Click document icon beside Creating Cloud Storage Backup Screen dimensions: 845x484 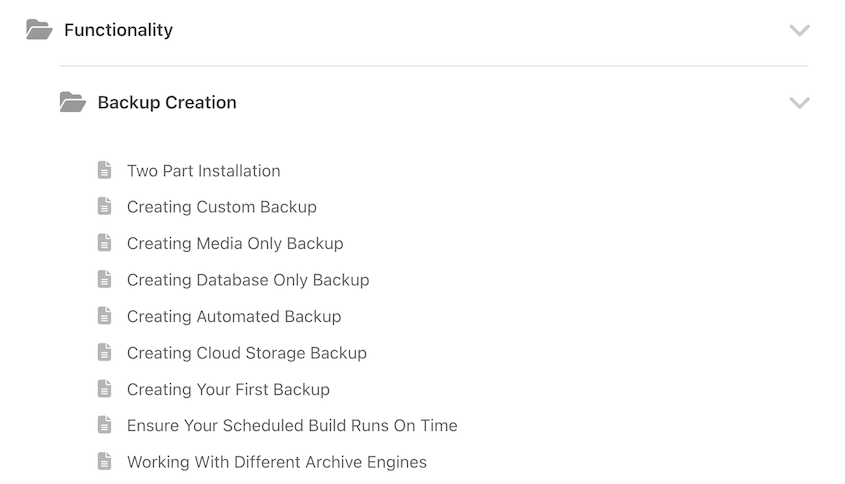[x=105, y=352]
